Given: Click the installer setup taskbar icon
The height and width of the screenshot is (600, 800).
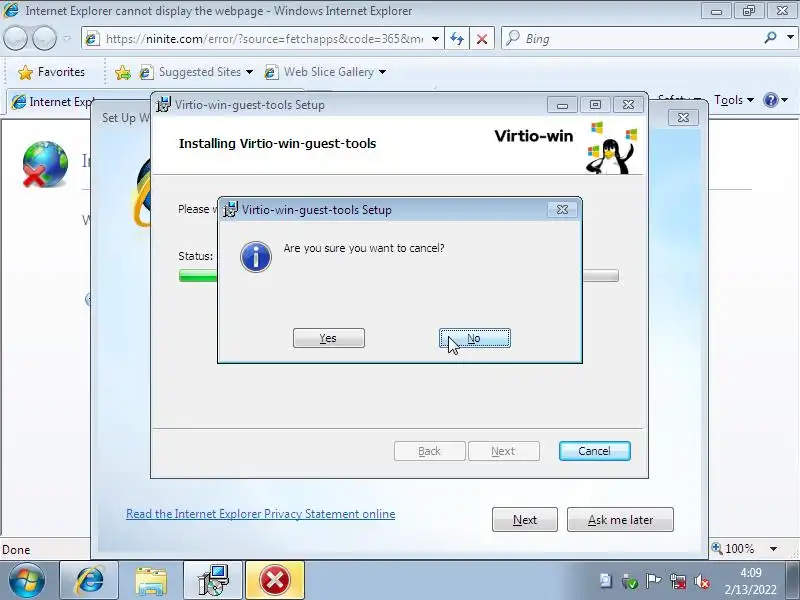Looking at the screenshot, I should click(x=213, y=581).
